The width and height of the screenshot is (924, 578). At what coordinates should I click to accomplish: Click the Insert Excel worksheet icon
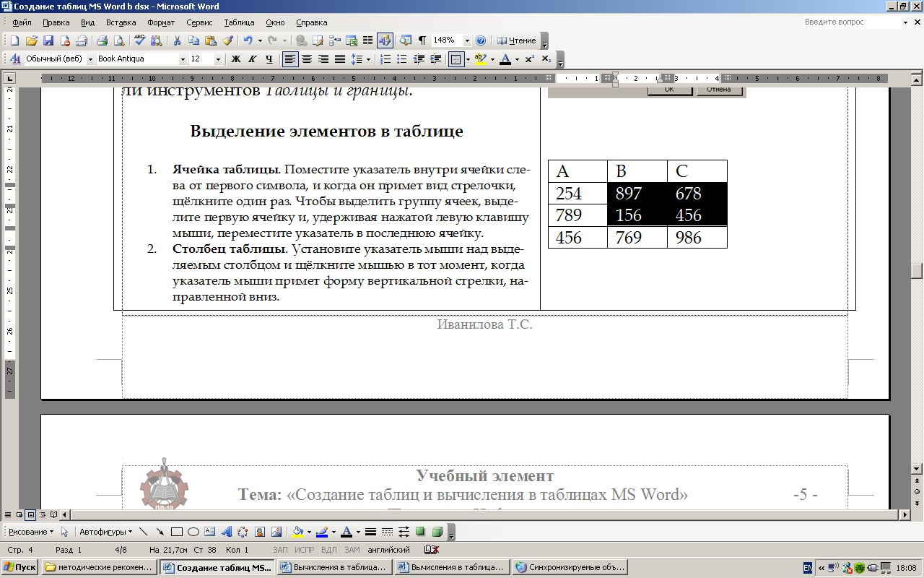tap(352, 40)
